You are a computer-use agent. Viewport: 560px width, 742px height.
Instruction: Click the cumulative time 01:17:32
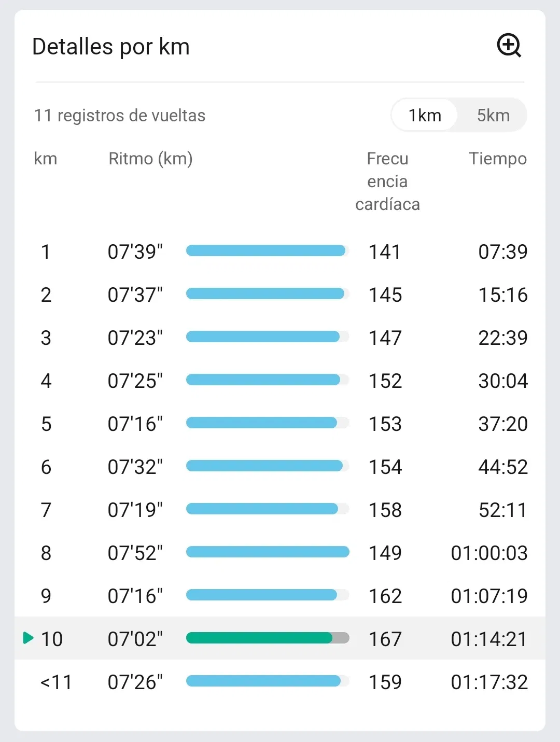tap(489, 682)
